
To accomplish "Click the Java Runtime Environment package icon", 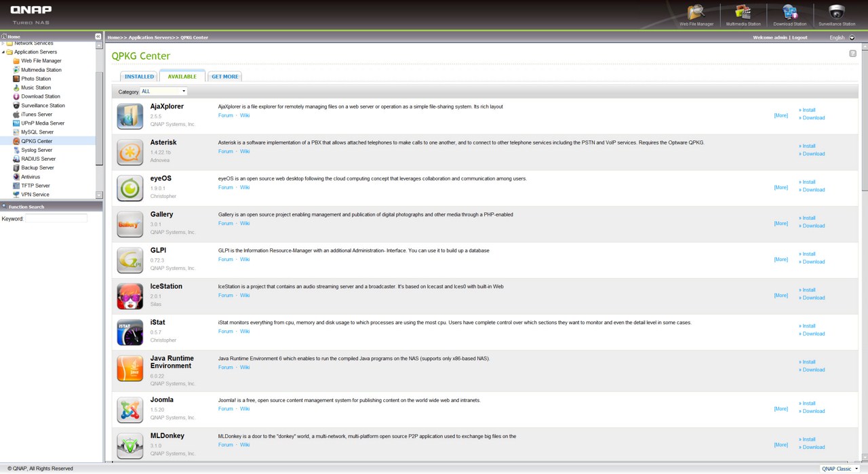I will (x=130, y=368).
